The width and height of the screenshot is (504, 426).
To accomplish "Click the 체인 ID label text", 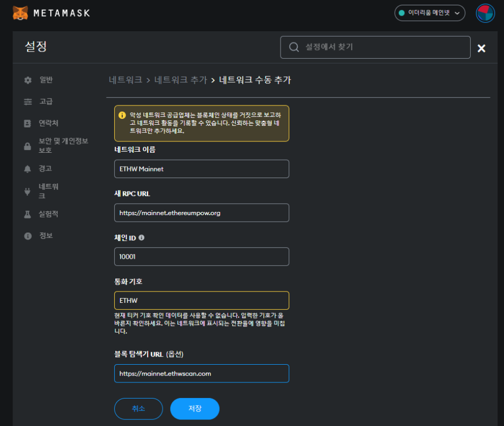I will click(x=125, y=238).
